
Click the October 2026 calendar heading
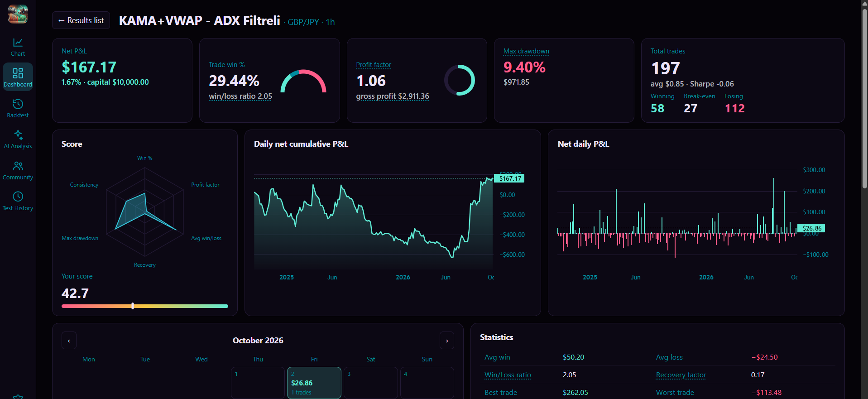click(258, 341)
